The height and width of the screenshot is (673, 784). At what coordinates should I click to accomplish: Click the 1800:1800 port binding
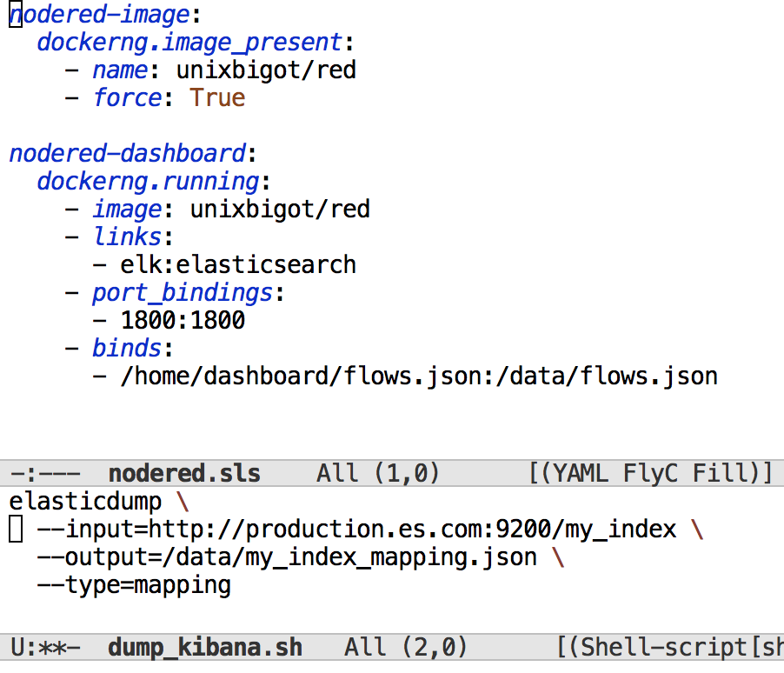[x=183, y=321]
